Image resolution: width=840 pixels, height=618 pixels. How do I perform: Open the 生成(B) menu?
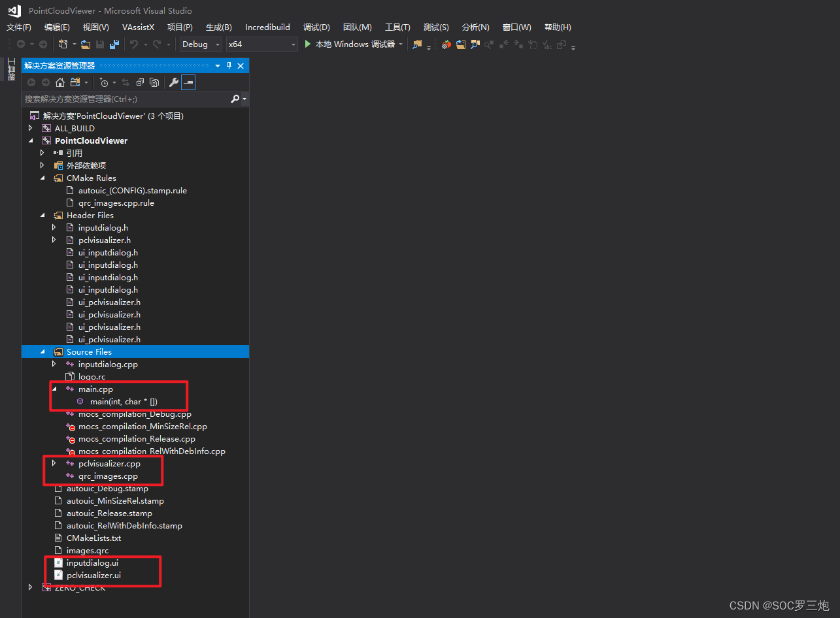tap(218, 27)
